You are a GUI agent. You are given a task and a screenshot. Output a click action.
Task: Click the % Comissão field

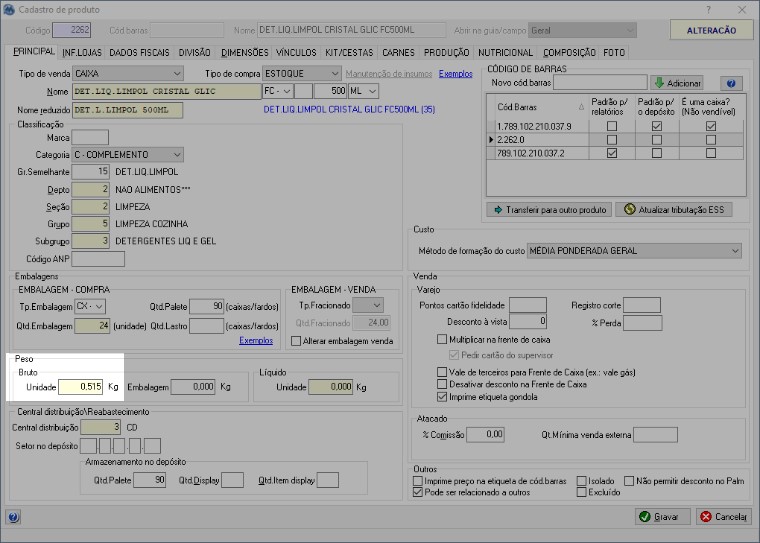(485, 434)
